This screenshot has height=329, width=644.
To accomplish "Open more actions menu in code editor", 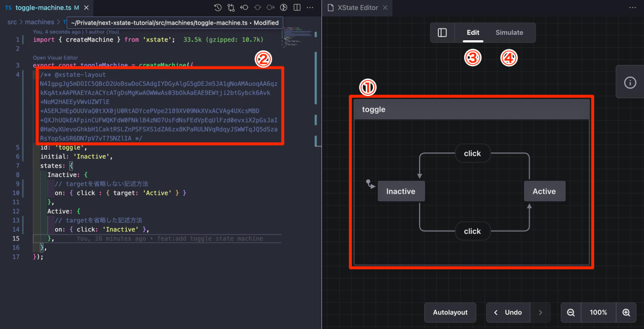I will click(x=310, y=8).
